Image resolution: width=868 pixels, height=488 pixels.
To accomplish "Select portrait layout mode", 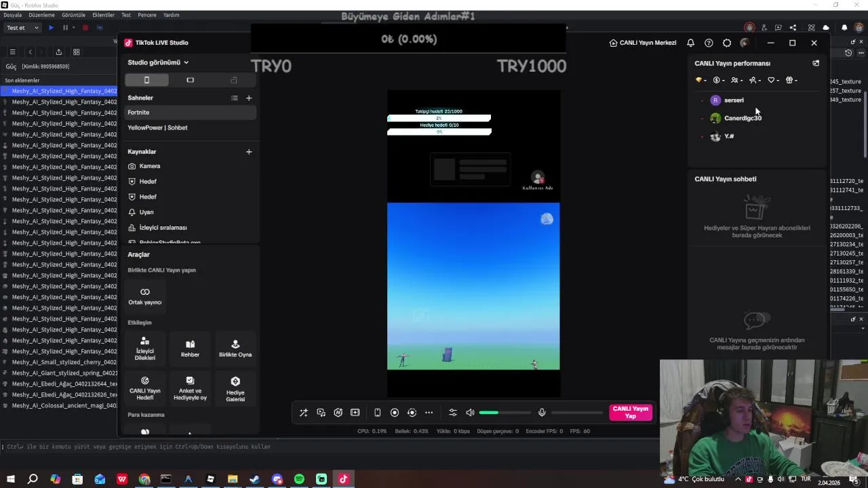I will [146, 80].
